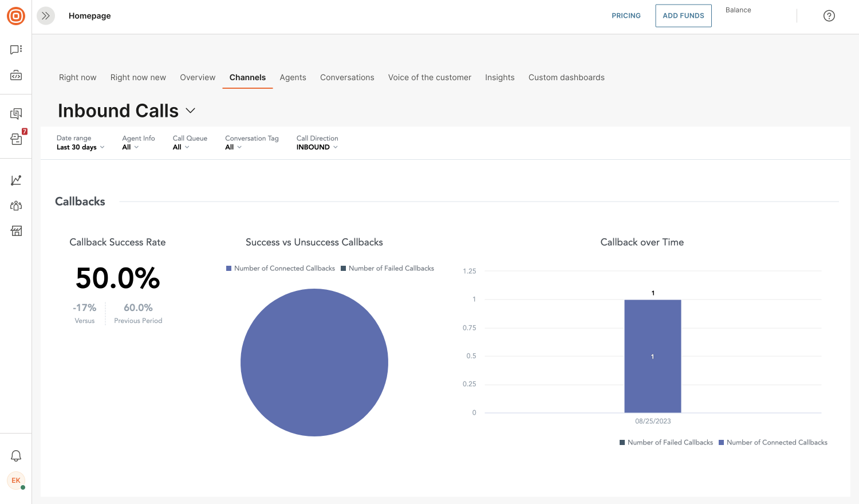Click the EK avatar to change status

15,481
